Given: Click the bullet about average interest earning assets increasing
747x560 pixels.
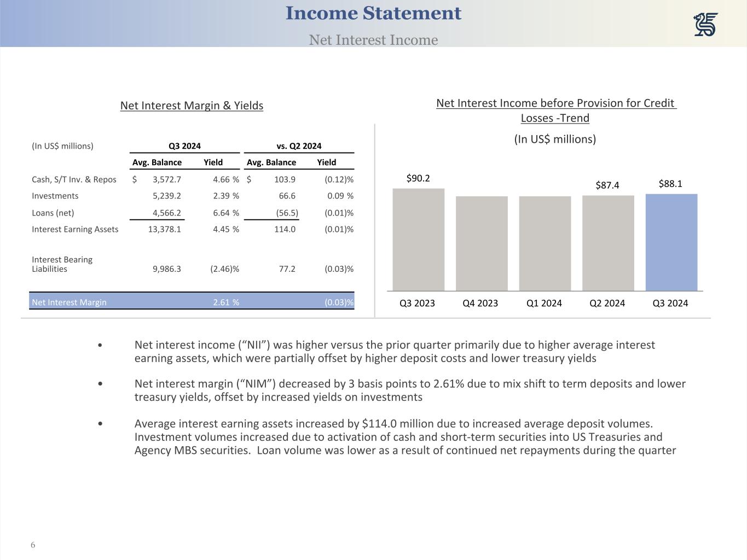Looking at the screenshot, I should [x=406, y=437].
